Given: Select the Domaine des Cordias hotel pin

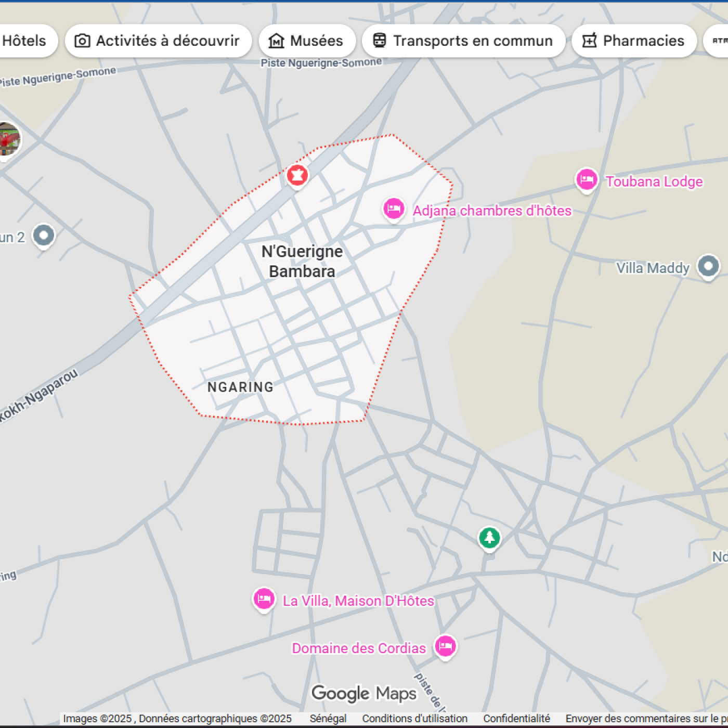Looking at the screenshot, I should 445,646.
